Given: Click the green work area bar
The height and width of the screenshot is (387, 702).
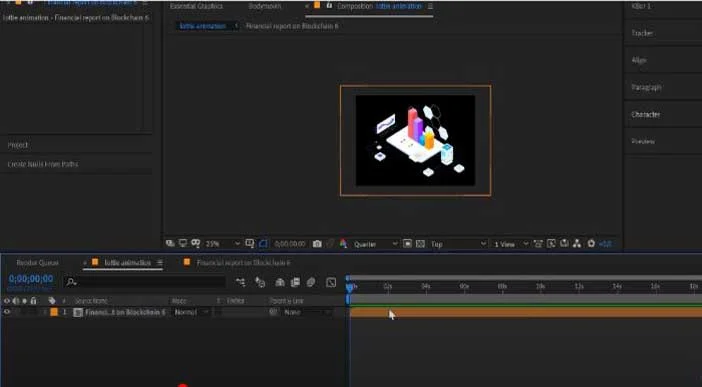Looking at the screenshot, I should click(526, 306).
